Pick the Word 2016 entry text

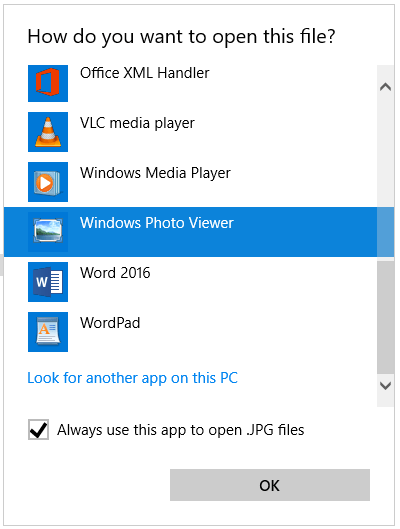click(x=115, y=273)
